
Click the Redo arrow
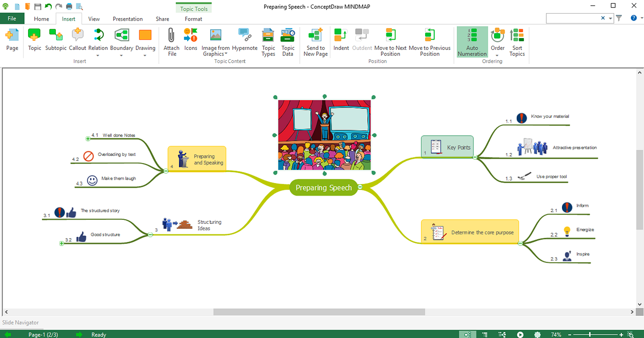point(58,7)
